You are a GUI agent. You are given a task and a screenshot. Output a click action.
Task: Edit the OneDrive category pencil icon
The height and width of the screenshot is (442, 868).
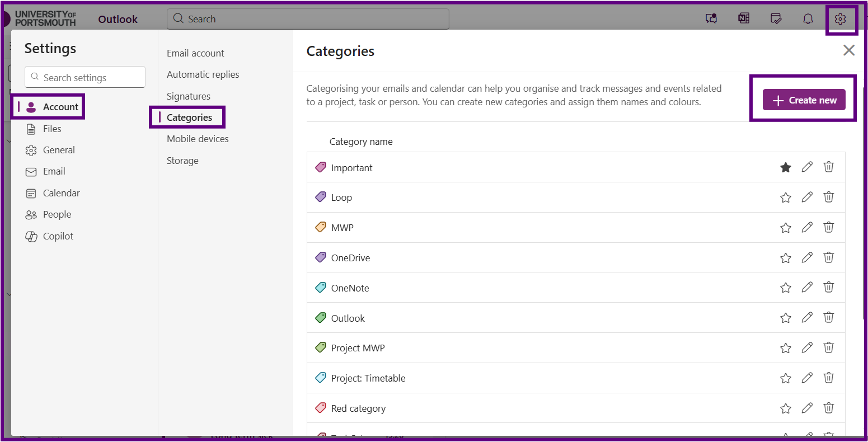click(807, 257)
